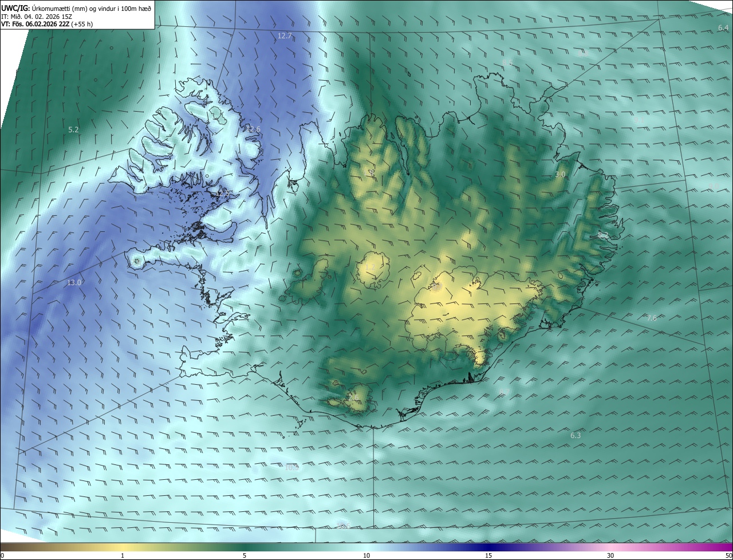Click the 'UWC/IG: Úrkomumætti (mm)' title line
Viewport: 733px width, 560px height.
77,8
